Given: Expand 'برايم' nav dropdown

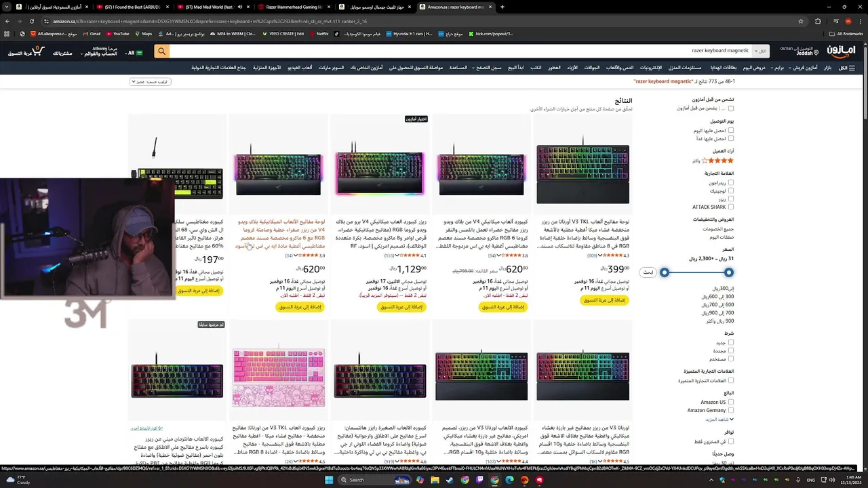Looking at the screenshot, I should pyautogui.click(x=778, y=68).
